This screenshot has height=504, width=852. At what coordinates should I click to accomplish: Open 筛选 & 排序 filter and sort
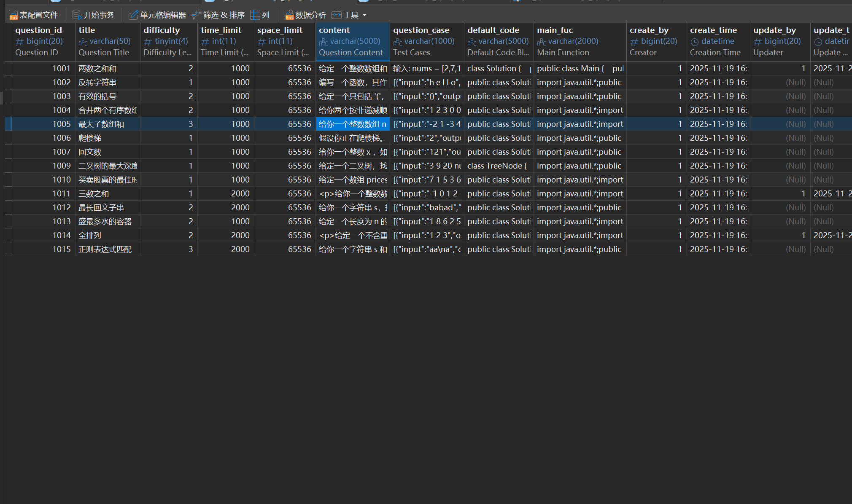tap(197, 15)
